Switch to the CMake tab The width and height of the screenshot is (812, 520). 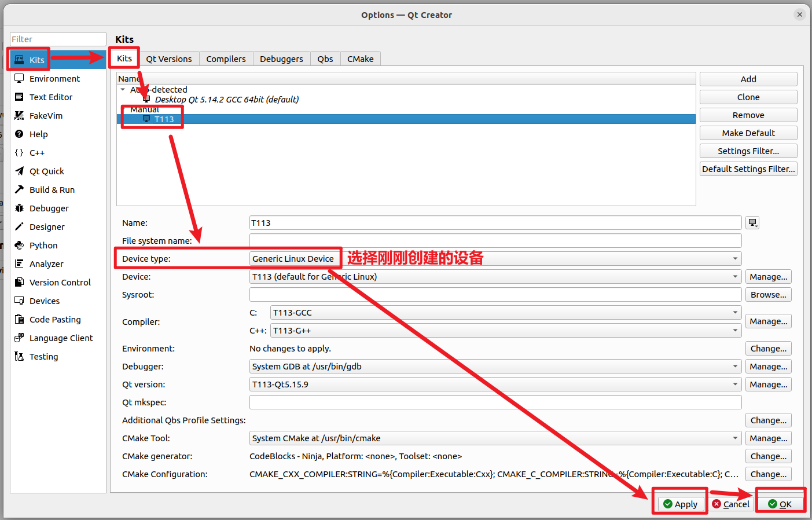pyautogui.click(x=361, y=58)
